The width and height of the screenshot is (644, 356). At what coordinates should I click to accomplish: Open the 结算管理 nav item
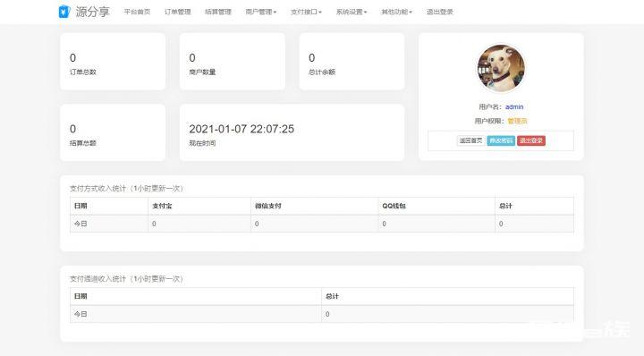pyautogui.click(x=218, y=12)
